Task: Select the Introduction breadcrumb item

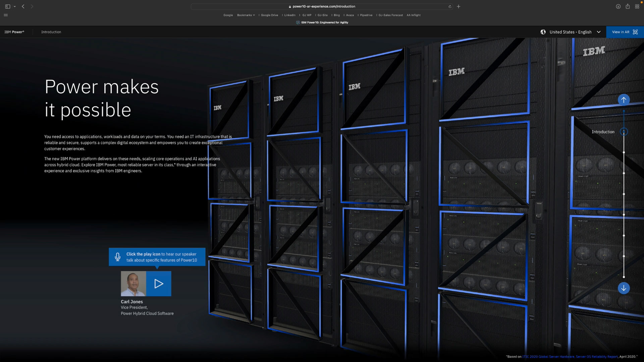Action: click(x=51, y=32)
